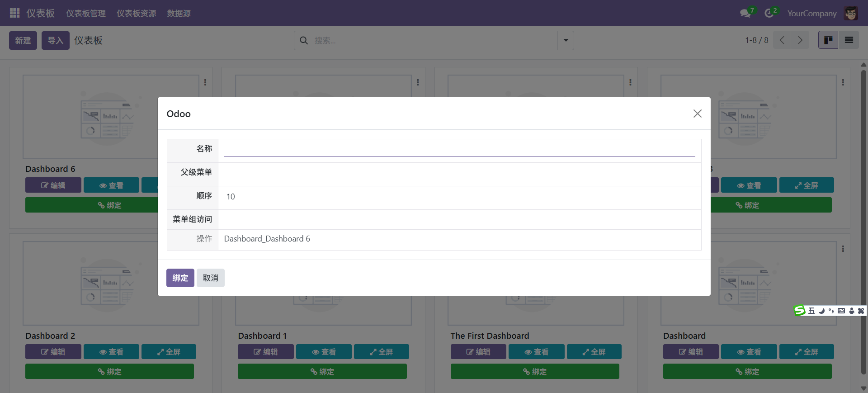Go to next page arrow
This screenshot has width=868, height=393.
click(800, 40)
